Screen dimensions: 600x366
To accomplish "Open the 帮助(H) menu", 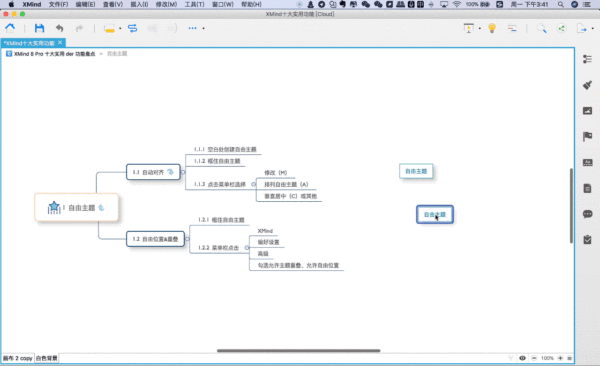I will point(251,5).
